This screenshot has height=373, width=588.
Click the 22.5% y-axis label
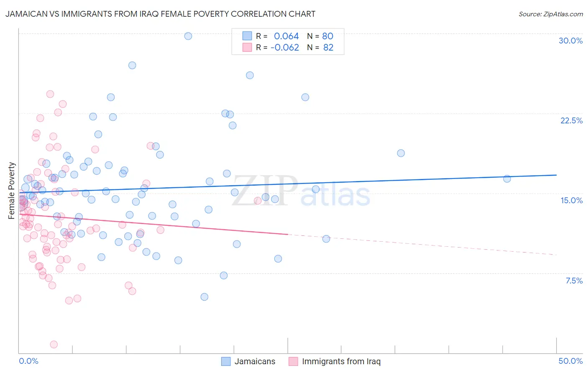coord(571,120)
